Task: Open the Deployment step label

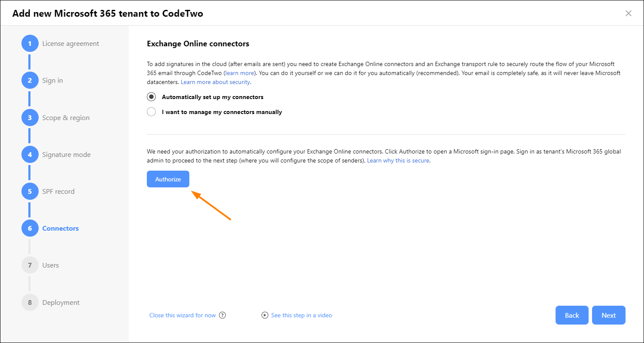Action: (x=61, y=302)
